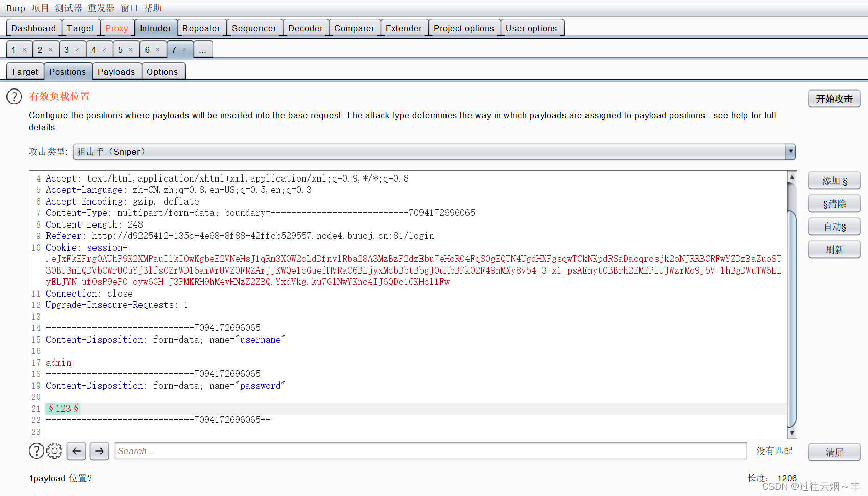Select intruder attack tab 5
The width and height of the screenshot is (868, 496).
click(x=121, y=50)
